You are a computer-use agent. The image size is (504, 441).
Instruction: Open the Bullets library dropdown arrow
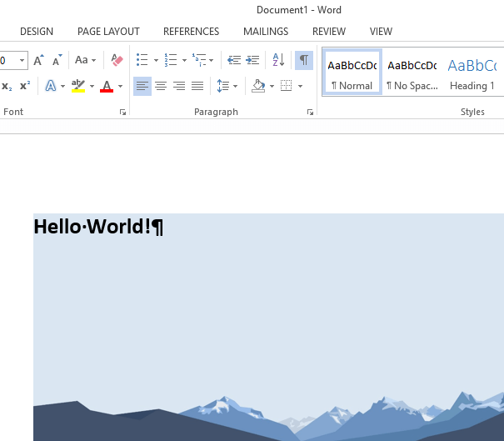[x=156, y=60]
